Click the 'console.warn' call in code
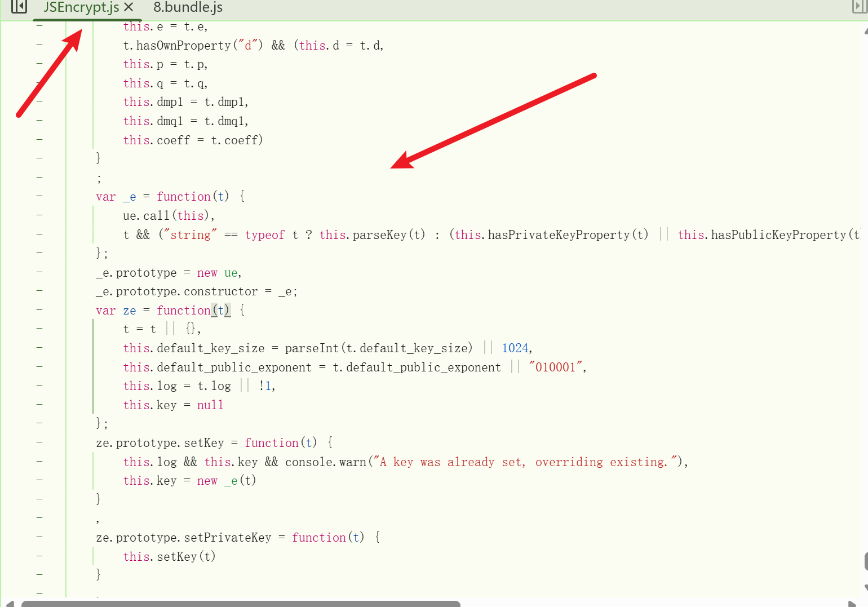This screenshot has height=607, width=868. [325, 462]
